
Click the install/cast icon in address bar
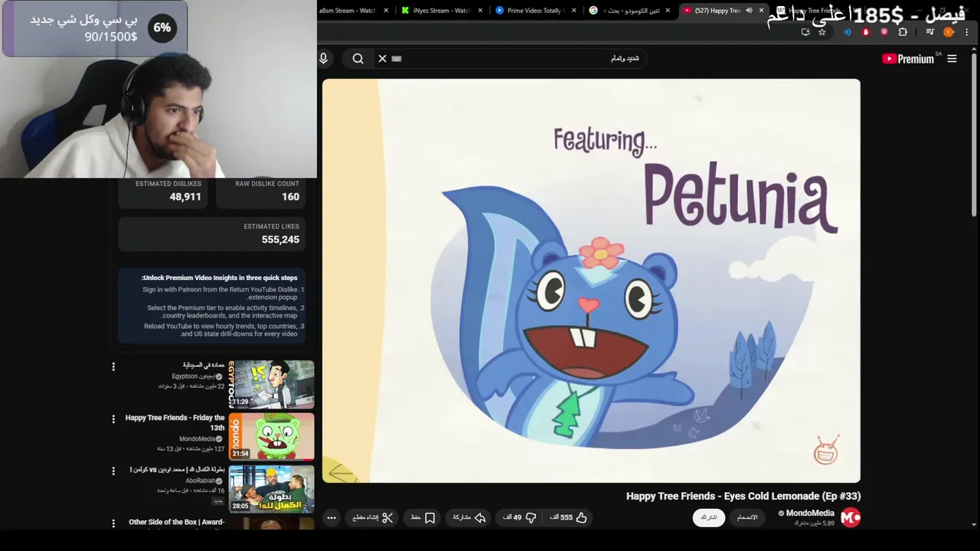(x=805, y=32)
